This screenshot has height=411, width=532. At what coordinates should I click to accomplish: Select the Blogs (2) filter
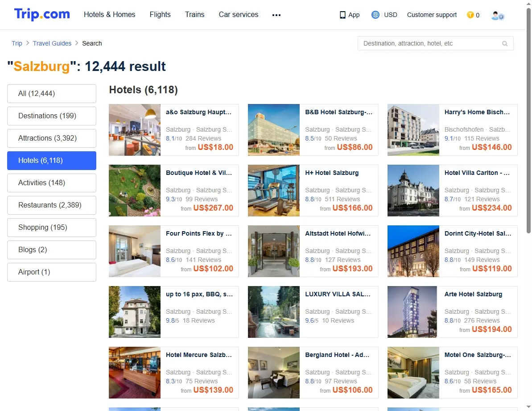coord(52,250)
